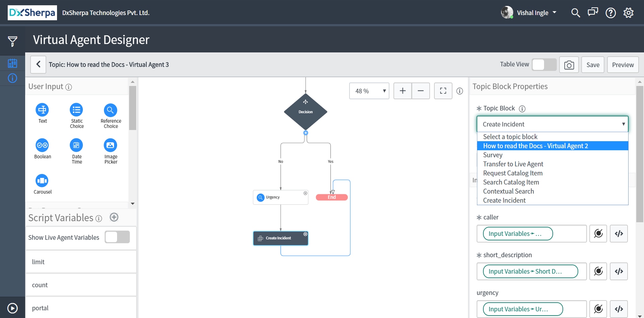This screenshot has width=644, height=318.
Task: Choose 'Select a topic block' option
Action: (x=552, y=137)
